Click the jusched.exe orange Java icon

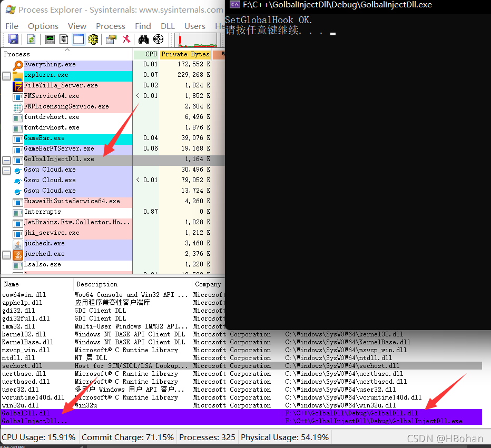[18, 255]
